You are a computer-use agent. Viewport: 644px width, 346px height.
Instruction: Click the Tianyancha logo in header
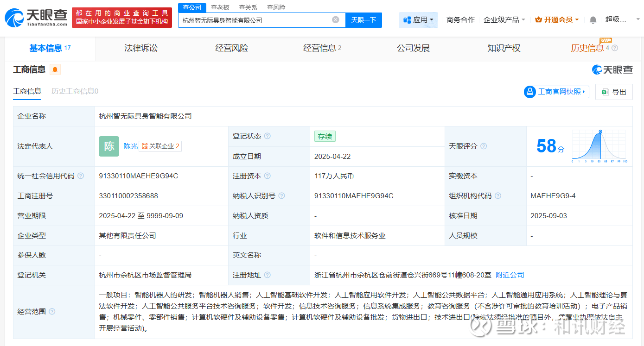click(36, 18)
